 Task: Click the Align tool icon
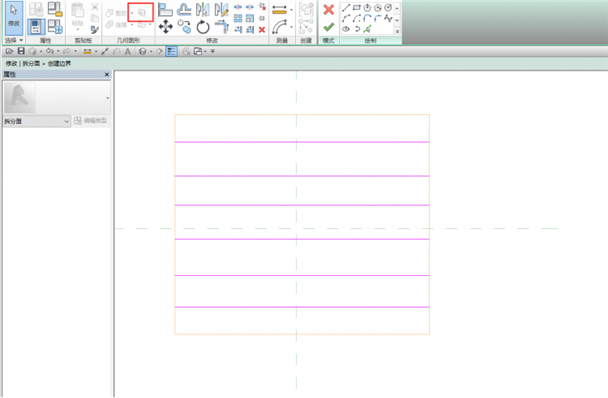coord(165,10)
